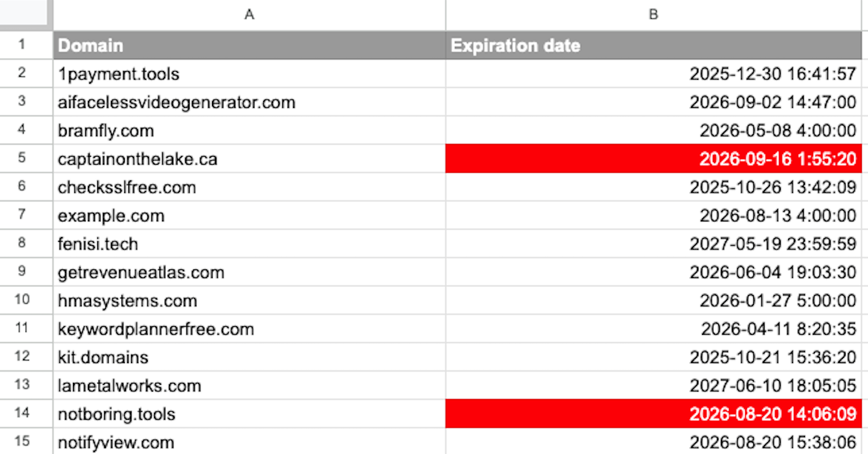
Task: Click the expiration date for checksslfree.com
Action: 655,187
